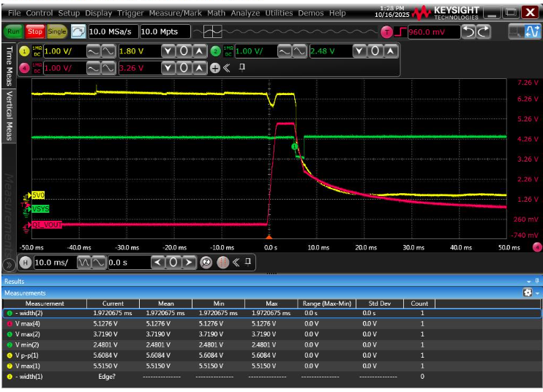
Task: Open the Analyze menu
Action: coord(245,13)
